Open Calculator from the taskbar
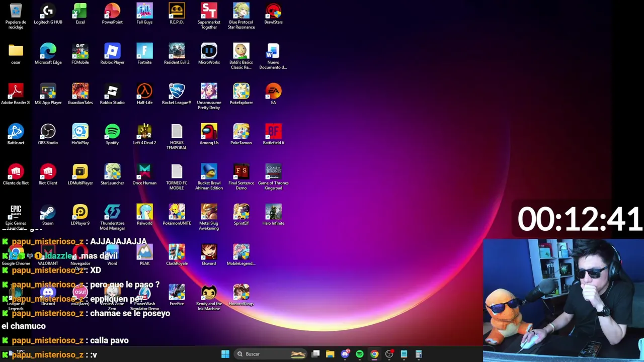644x362 pixels. [418, 354]
